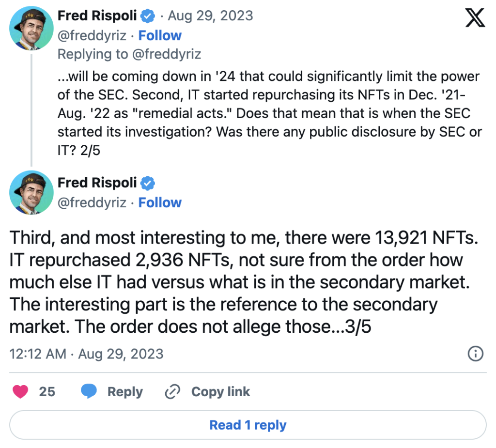
Task: Click the X logo icon
Action: (x=474, y=18)
